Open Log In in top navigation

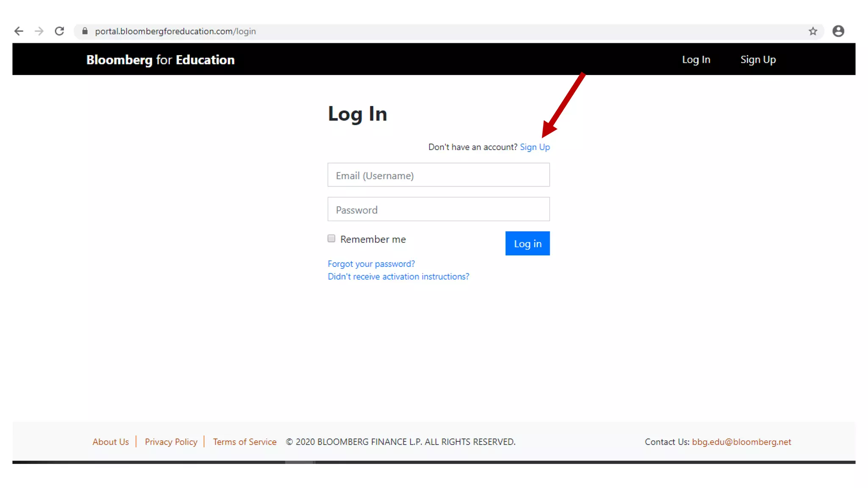[x=696, y=60]
